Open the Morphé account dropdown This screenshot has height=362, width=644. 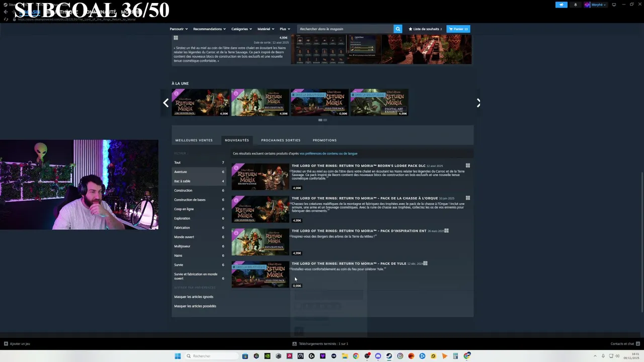coord(595,5)
